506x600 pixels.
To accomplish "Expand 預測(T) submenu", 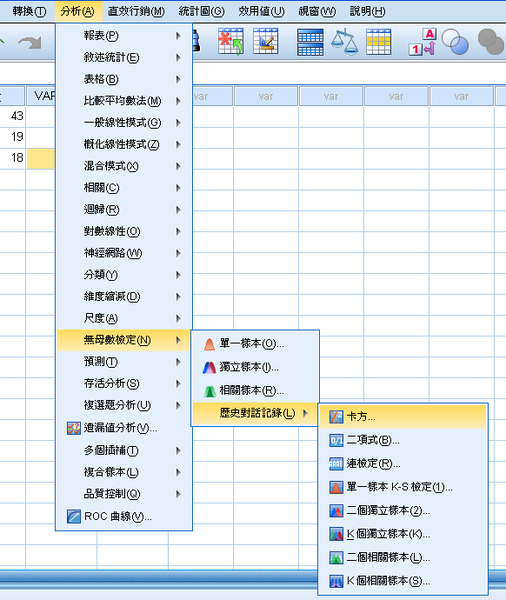I will click(x=124, y=362).
